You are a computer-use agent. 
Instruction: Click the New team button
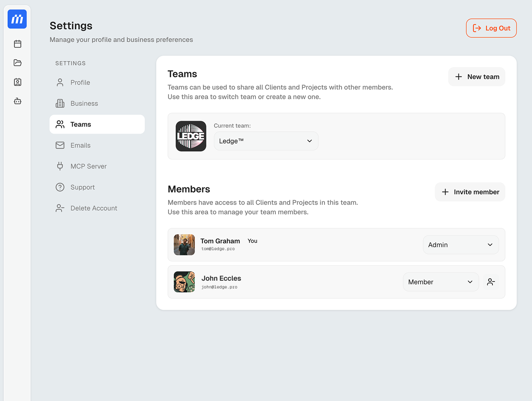pyautogui.click(x=477, y=77)
